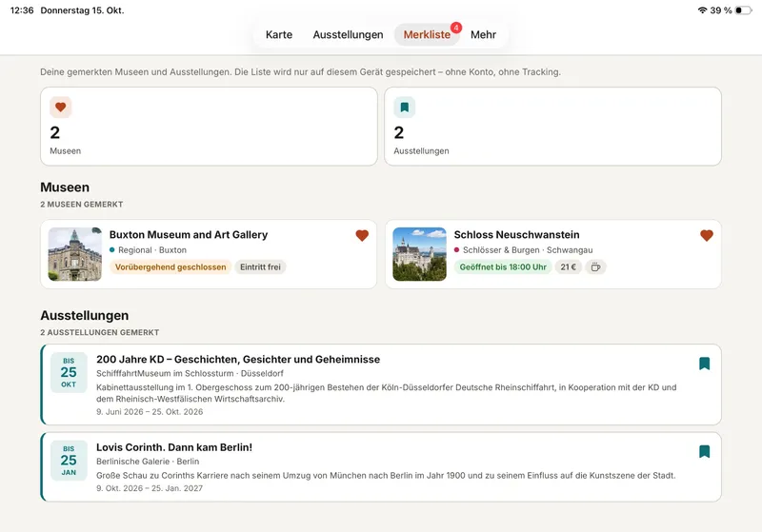This screenshot has width=762, height=532.
Task: Tap the red notification badge showing 4
Action: coord(456,28)
